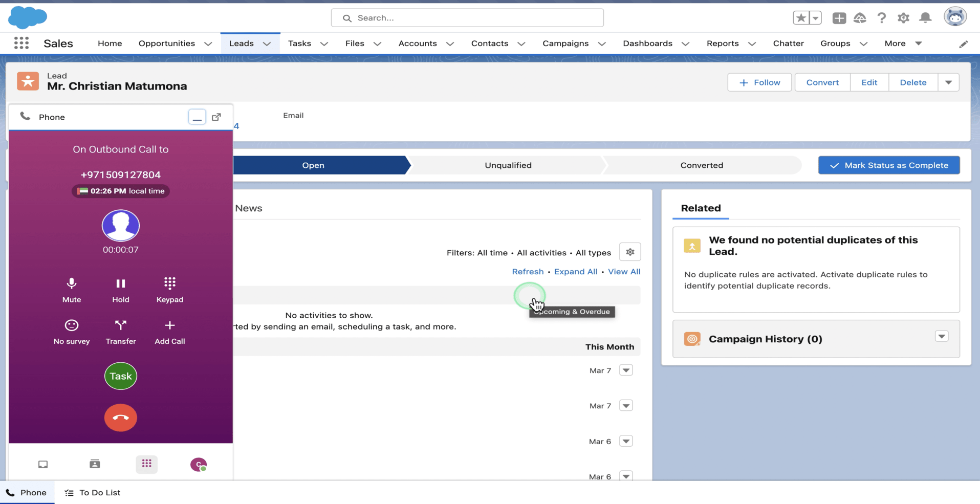Viewport: 980px width, 504px height.
Task: Select the Converted status stage
Action: pos(702,165)
